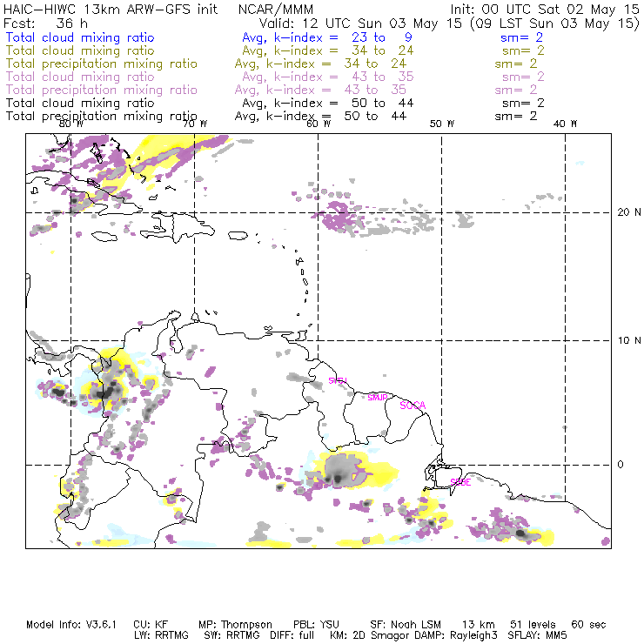Click the DIFF: full footer text
This screenshot has height=644, width=644.
pos(292,635)
